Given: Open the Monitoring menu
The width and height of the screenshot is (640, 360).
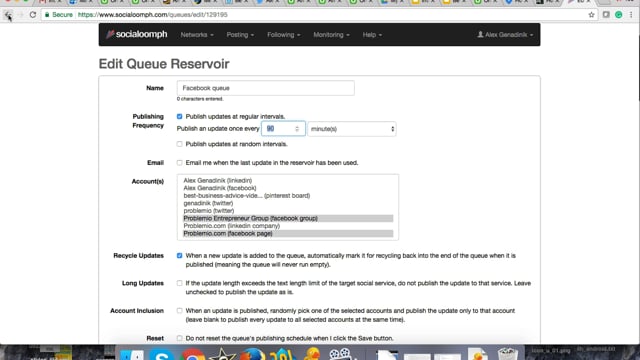Looking at the screenshot, I should pos(331,35).
